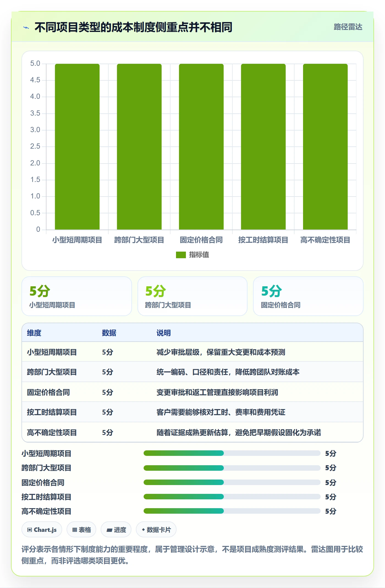The image size is (385, 588).
Task: Click the 5.0 y-axis tick label
Action: [x=35, y=64]
